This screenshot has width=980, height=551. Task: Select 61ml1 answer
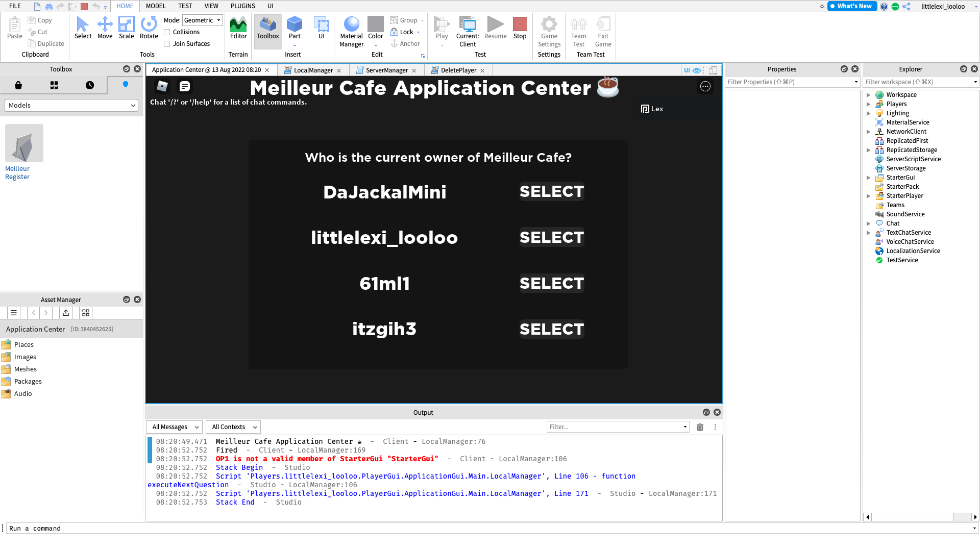pyautogui.click(x=552, y=284)
